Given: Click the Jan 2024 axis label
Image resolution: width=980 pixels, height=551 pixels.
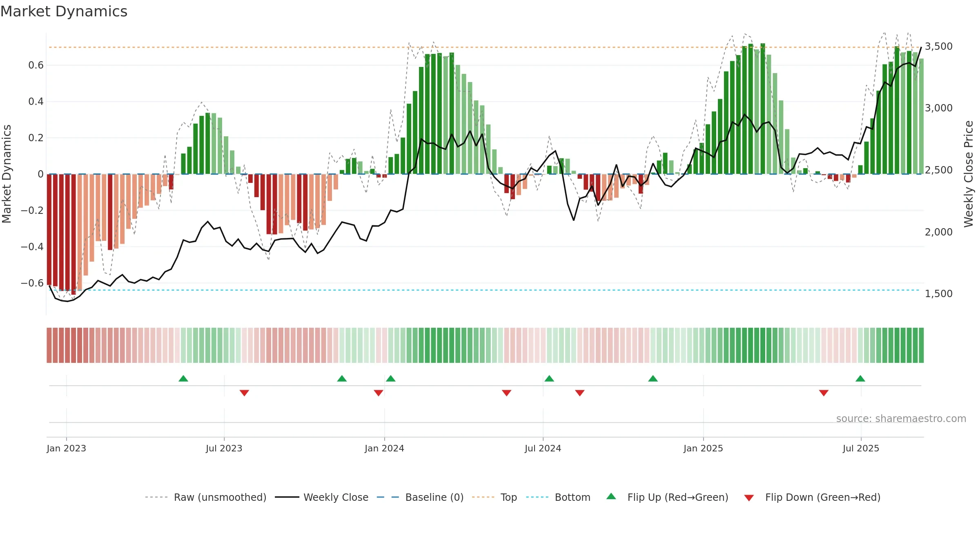Looking at the screenshot, I should [384, 448].
